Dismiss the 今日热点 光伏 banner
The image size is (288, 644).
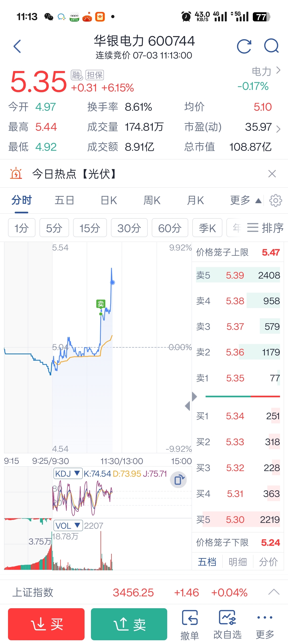[272, 174]
